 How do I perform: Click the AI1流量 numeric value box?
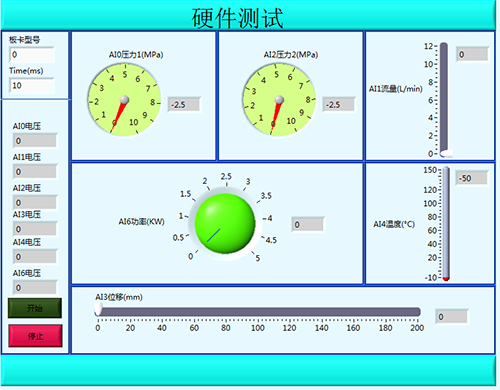472,54
